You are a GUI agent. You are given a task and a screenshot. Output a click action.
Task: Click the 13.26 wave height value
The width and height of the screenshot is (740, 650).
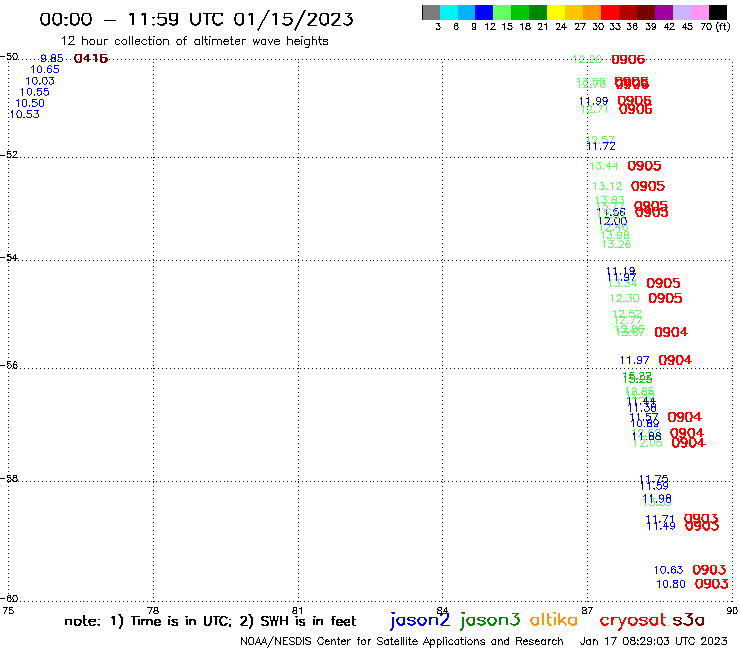coord(616,244)
